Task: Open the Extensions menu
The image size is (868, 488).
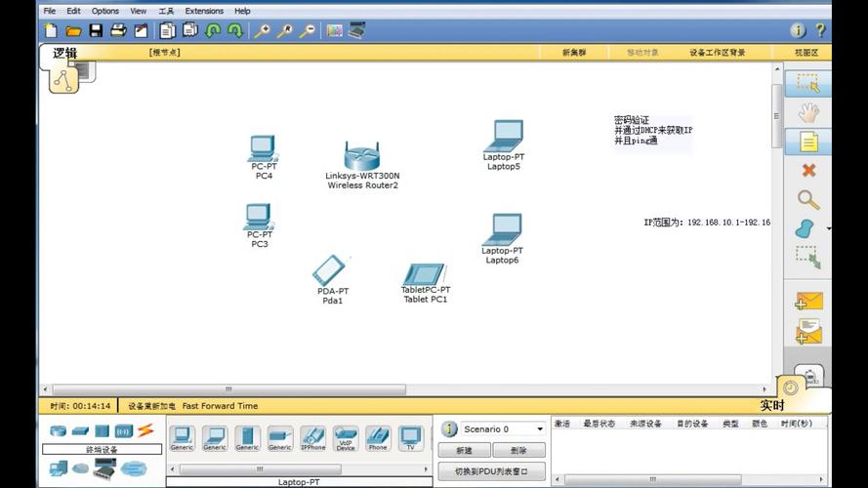Action: [204, 11]
